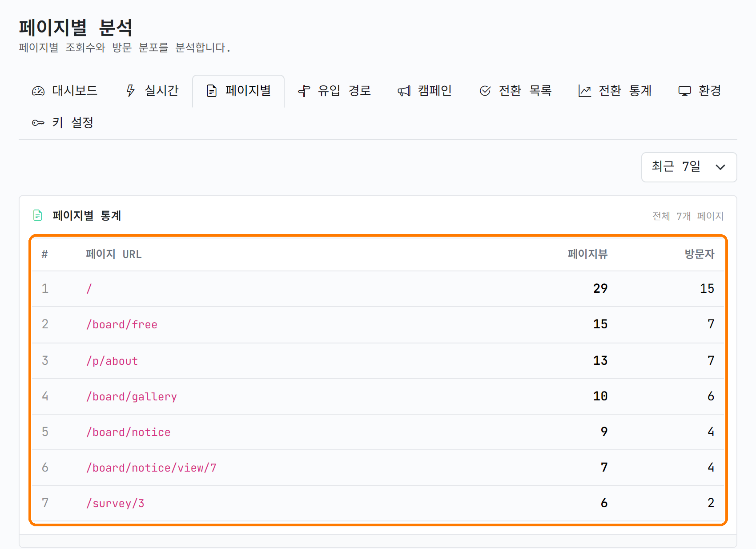The height and width of the screenshot is (549, 756).
Task: Click the lightning bolt 실시간 icon
Action: [x=130, y=91]
